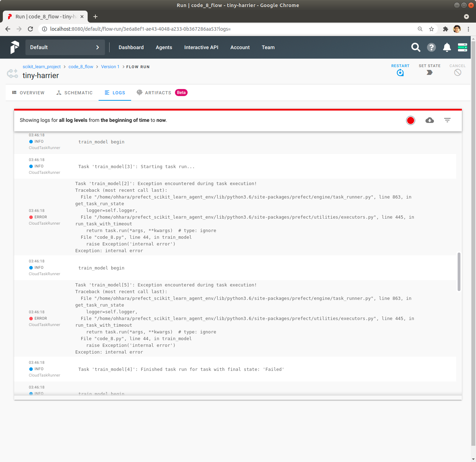Open the help question mark icon

(431, 47)
